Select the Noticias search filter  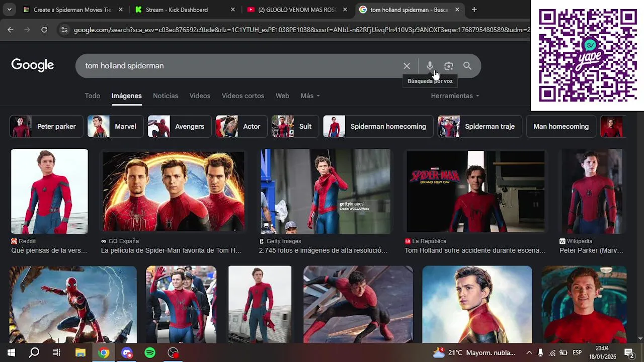pos(166,96)
